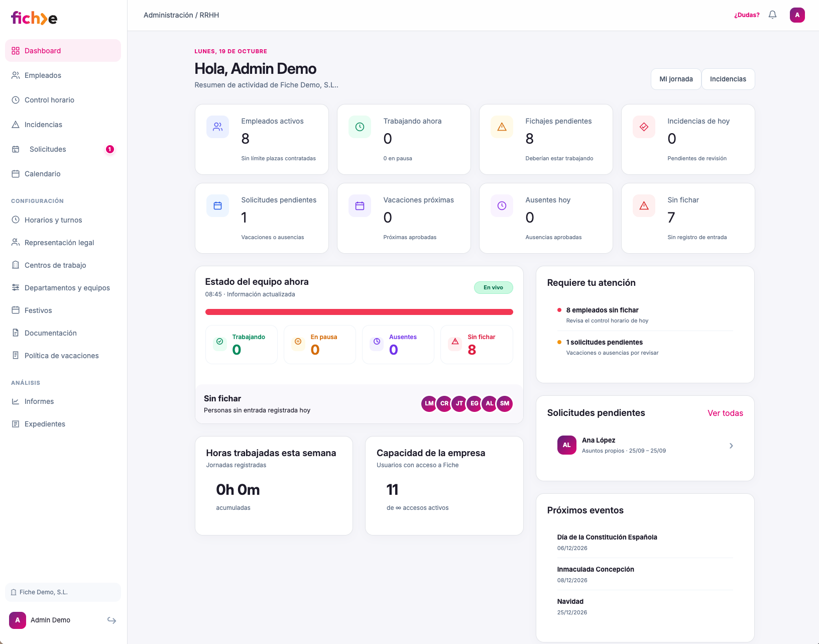819x644 pixels.
Task: Open Informes under Análisis
Action: 63,401
